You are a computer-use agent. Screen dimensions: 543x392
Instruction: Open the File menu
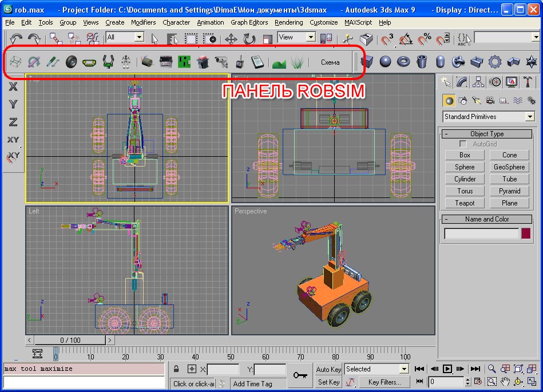coord(10,22)
